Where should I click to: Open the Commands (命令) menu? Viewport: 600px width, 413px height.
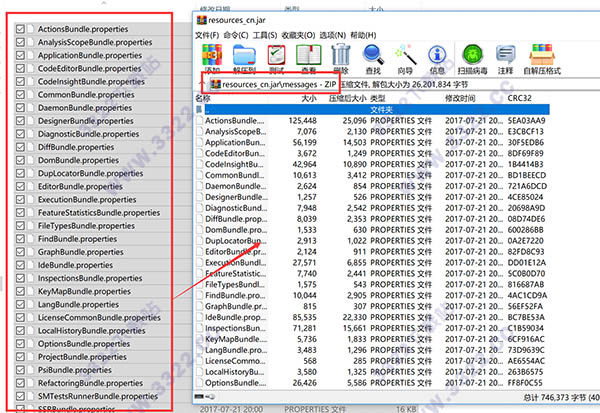pos(236,35)
